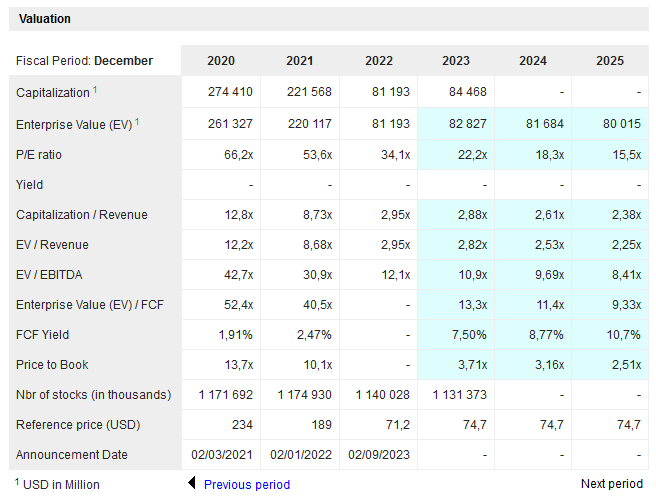Click the Next period link
Viewport: 656px width, 500px height.
click(x=611, y=484)
